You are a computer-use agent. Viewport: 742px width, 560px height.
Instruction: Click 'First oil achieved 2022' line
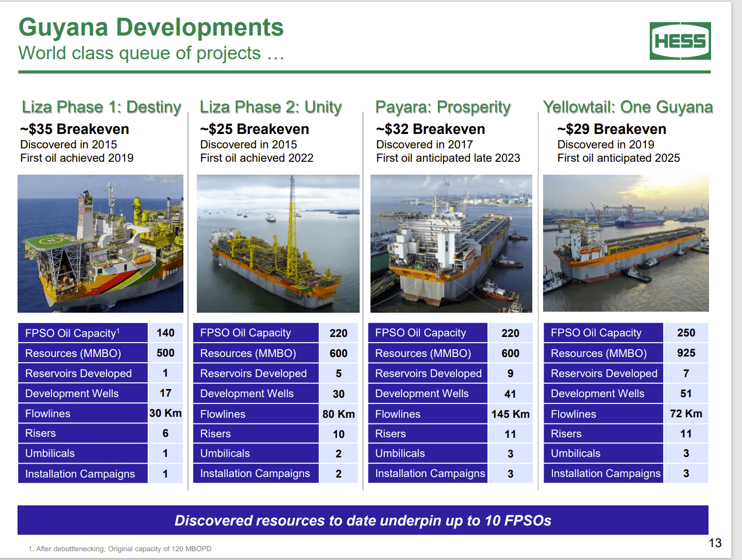pyautogui.click(x=257, y=158)
